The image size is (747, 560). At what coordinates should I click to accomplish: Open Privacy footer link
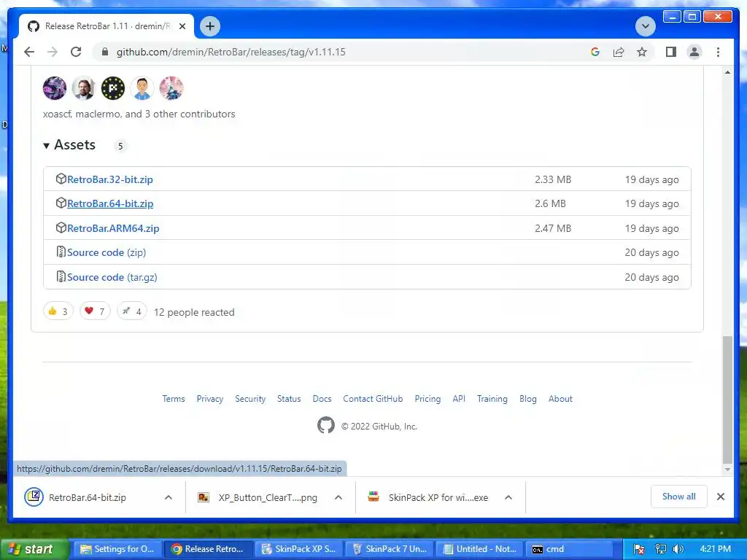pos(210,399)
